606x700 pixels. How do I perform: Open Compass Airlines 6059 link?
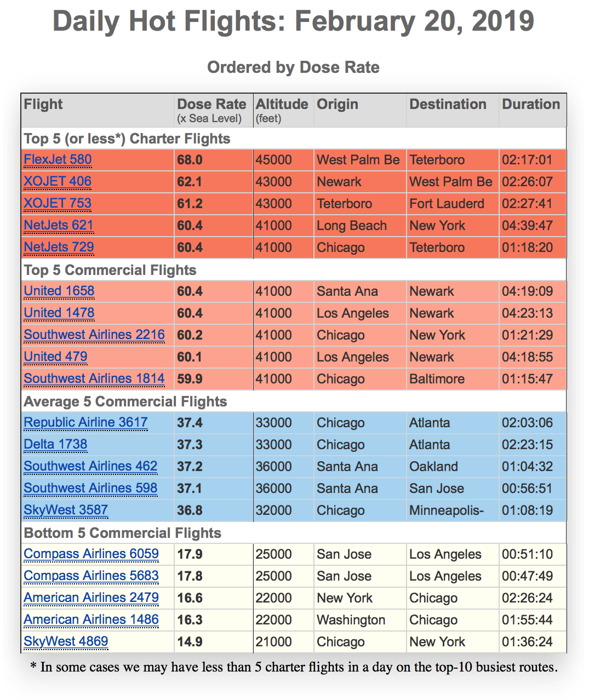tap(91, 554)
